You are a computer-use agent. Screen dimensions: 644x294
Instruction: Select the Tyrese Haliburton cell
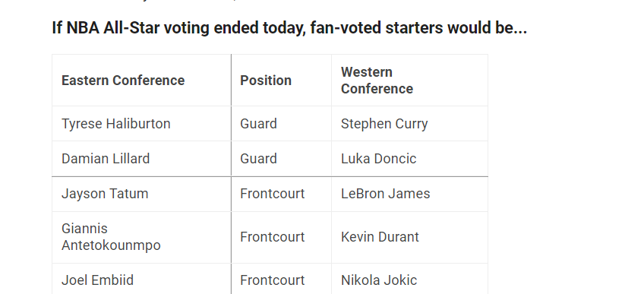coord(141,124)
